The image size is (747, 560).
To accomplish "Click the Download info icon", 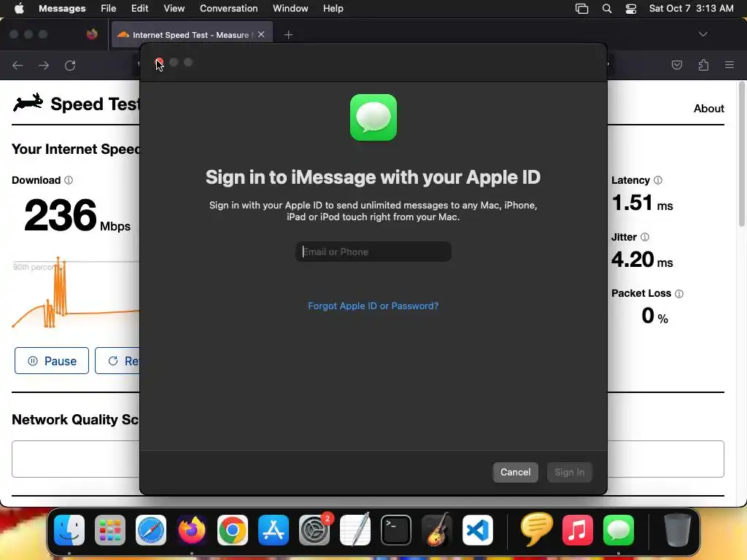I will click(69, 180).
